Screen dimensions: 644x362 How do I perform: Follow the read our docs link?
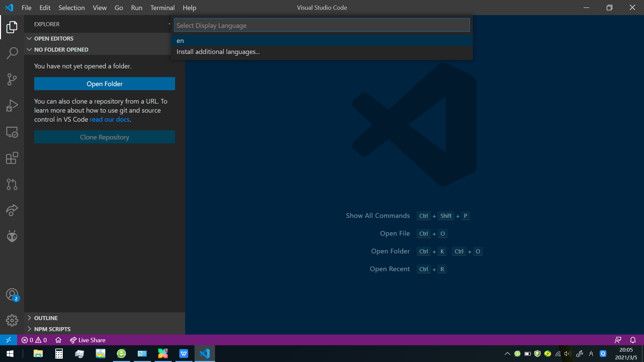[110, 119]
